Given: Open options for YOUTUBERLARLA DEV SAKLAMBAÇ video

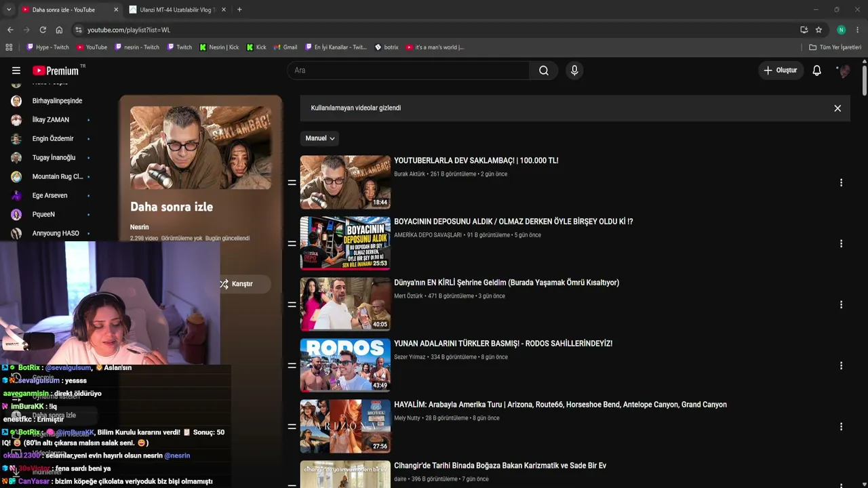Looking at the screenshot, I should (x=841, y=183).
